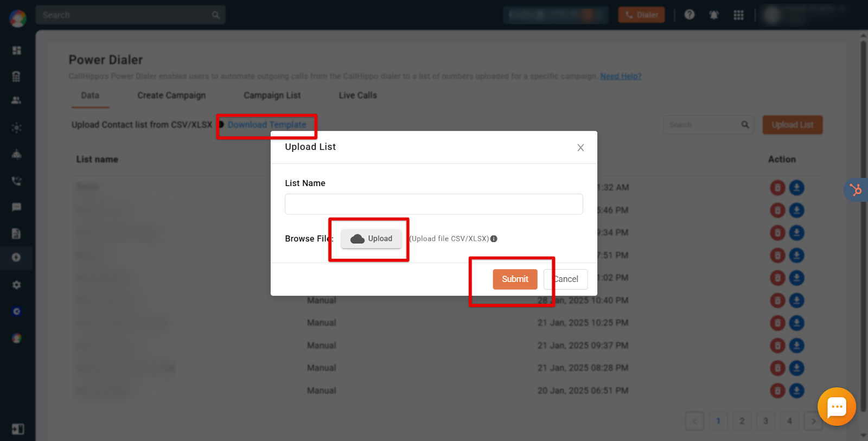Click the orange Upload List button
The height and width of the screenshot is (441, 868).
pyautogui.click(x=793, y=125)
